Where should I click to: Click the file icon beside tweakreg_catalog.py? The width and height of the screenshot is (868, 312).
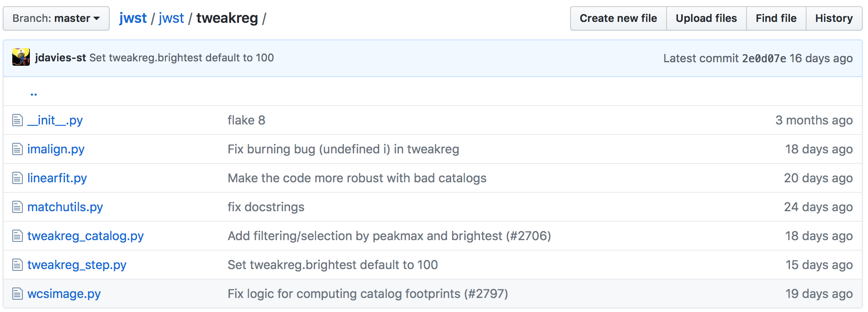point(17,236)
